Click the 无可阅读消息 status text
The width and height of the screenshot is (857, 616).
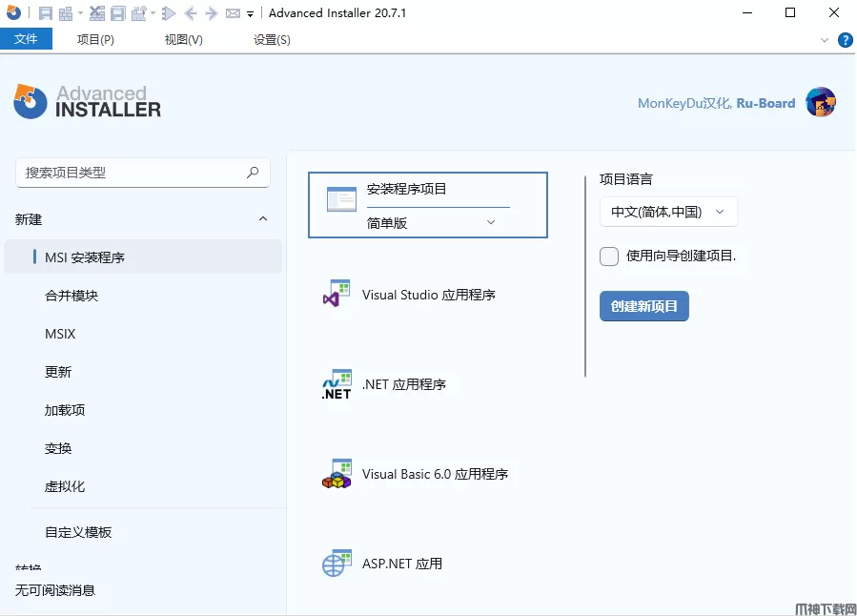[54, 590]
